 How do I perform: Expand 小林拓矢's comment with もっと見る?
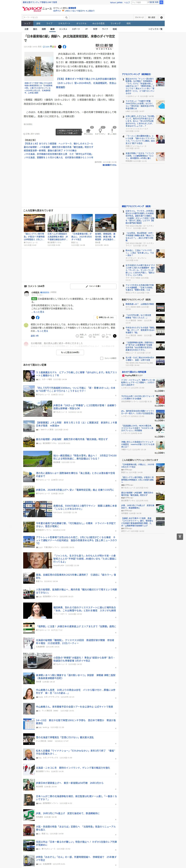[39, 312]
